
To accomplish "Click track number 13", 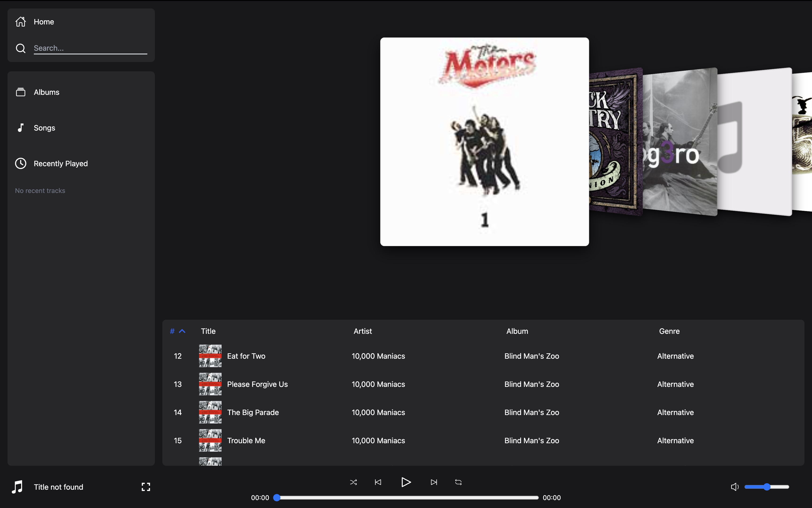I will (178, 384).
